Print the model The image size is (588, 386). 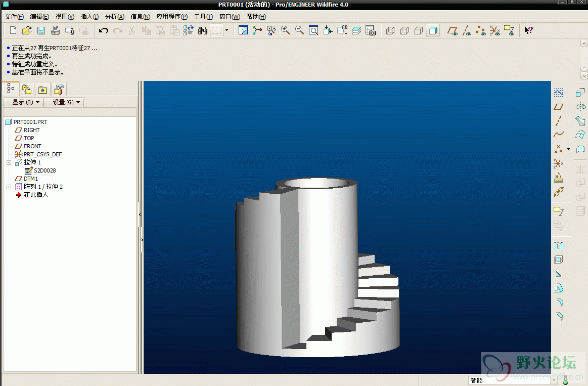coord(56,30)
